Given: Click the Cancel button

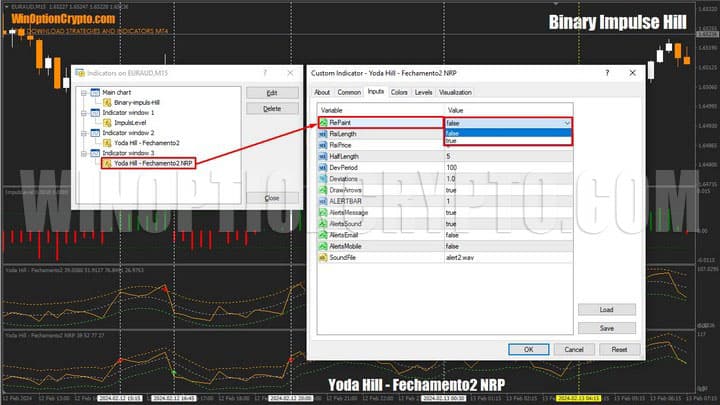Looking at the screenshot, I should click(574, 349).
